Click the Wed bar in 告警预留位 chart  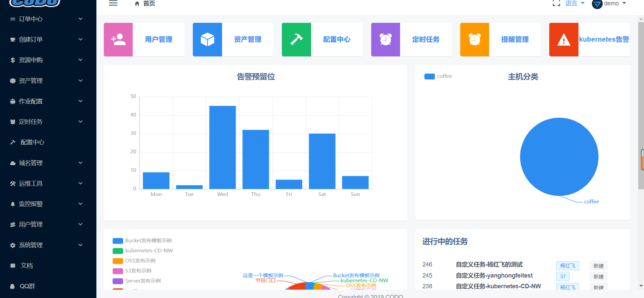(x=222, y=147)
